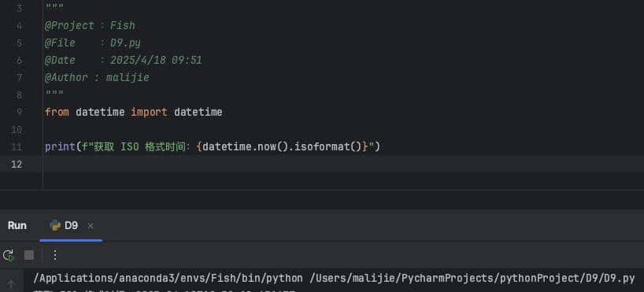Image resolution: width=644 pixels, height=292 pixels.
Task: Click the '@File : D9.py' comment line
Action: [93, 43]
